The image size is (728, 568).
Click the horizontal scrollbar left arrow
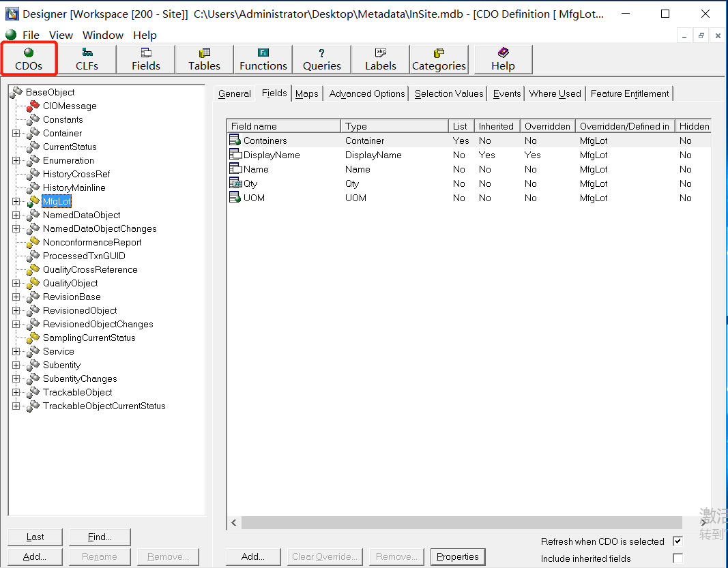coord(234,523)
